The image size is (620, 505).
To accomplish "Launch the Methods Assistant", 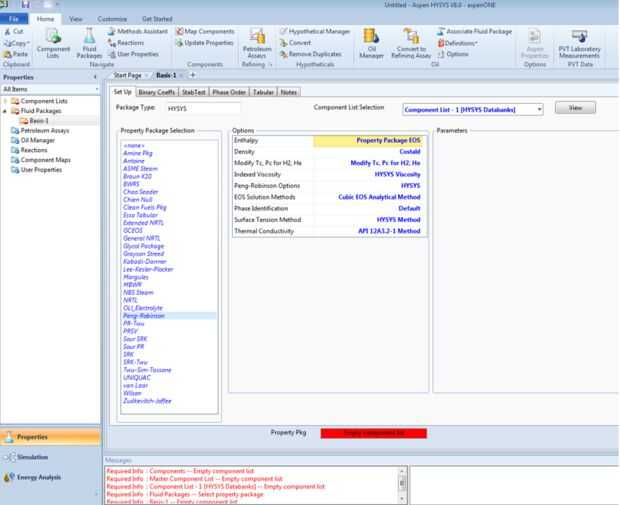I will 138,31.
